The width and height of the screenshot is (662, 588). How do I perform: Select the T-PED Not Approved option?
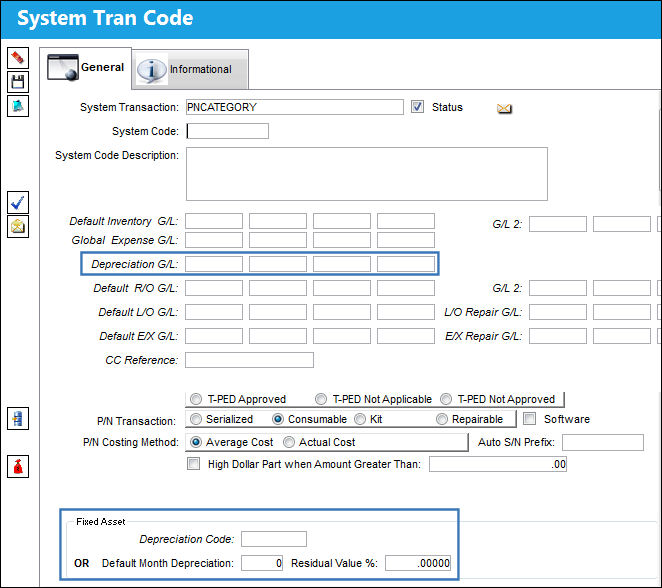coord(446,399)
